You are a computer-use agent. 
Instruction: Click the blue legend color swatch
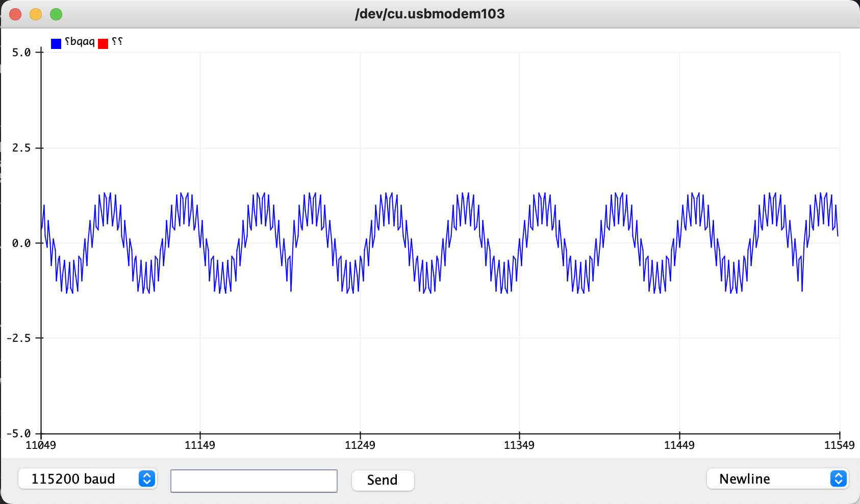click(56, 43)
